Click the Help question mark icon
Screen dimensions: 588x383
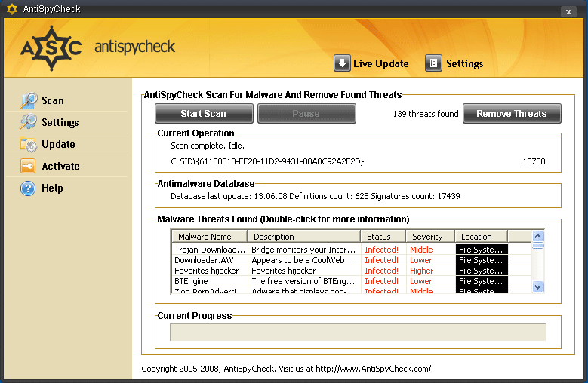29,188
